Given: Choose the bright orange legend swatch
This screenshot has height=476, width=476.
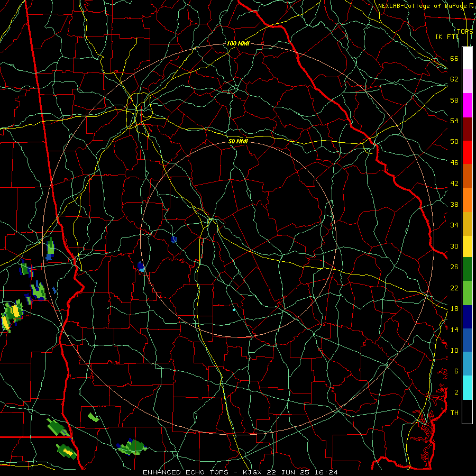Looking at the screenshot, I should pyautogui.click(x=467, y=200).
